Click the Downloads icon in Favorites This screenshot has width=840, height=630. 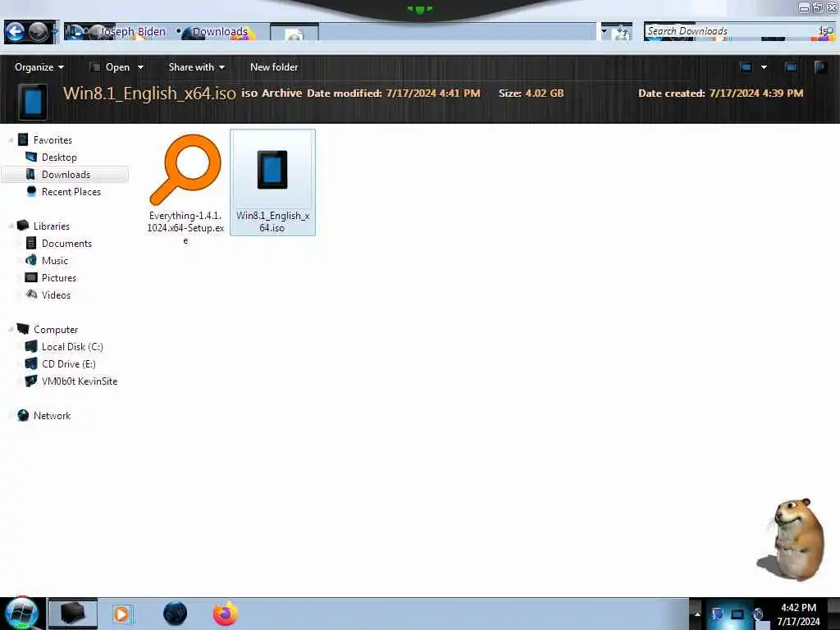[30, 174]
